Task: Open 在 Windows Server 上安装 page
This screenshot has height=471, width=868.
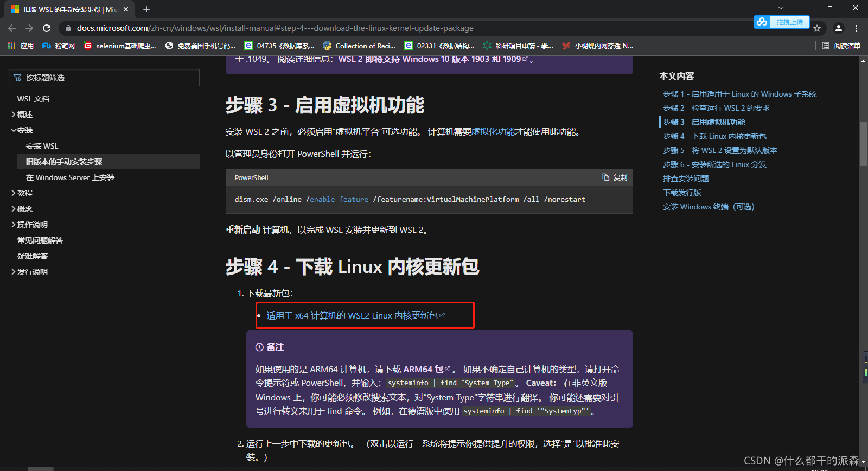Action: (x=70, y=177)
